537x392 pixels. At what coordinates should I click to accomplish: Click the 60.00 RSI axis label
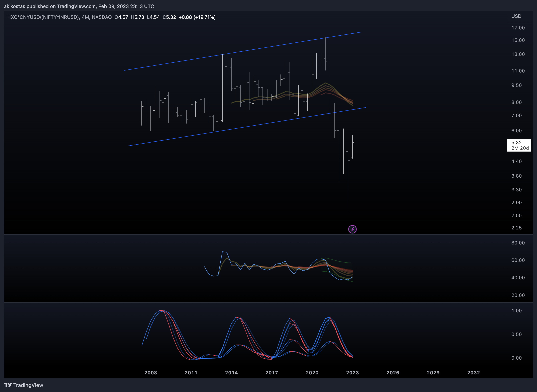518,260
